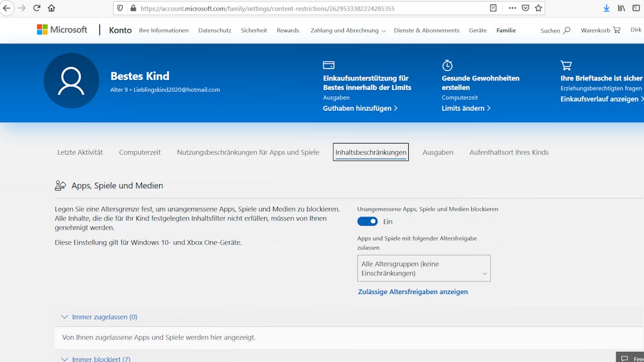The width and height of the screenshot is (644, 362).
Task: Click the padlock site security icon
Action: (133, 8)
